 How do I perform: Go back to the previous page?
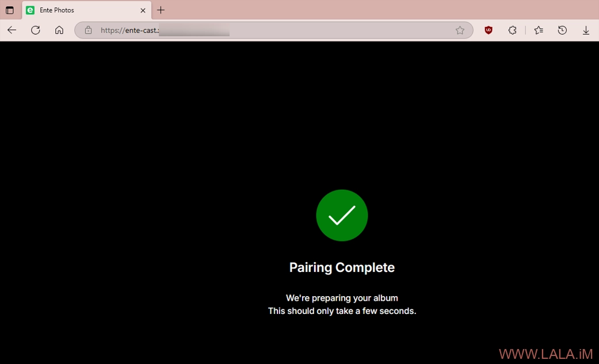[x=12, y=30]
